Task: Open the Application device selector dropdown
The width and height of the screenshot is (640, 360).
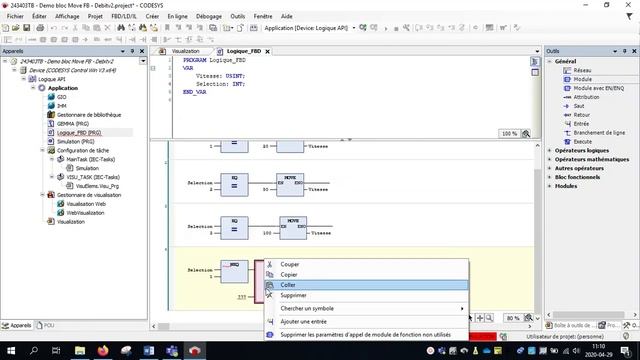Action: (353, 28)
